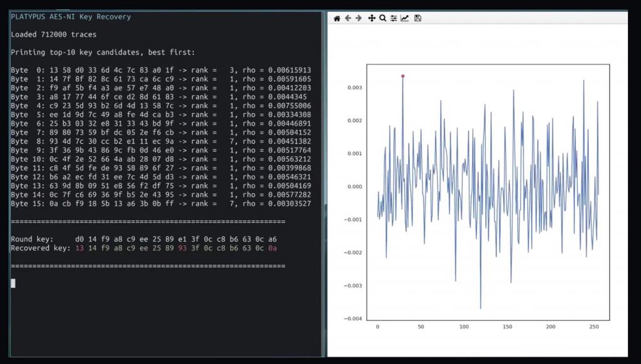Save the figure with floppy icon

tap(418, 18)
